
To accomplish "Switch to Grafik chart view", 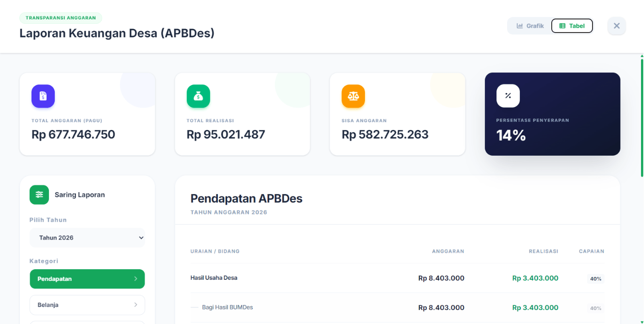I will (530, 26).
